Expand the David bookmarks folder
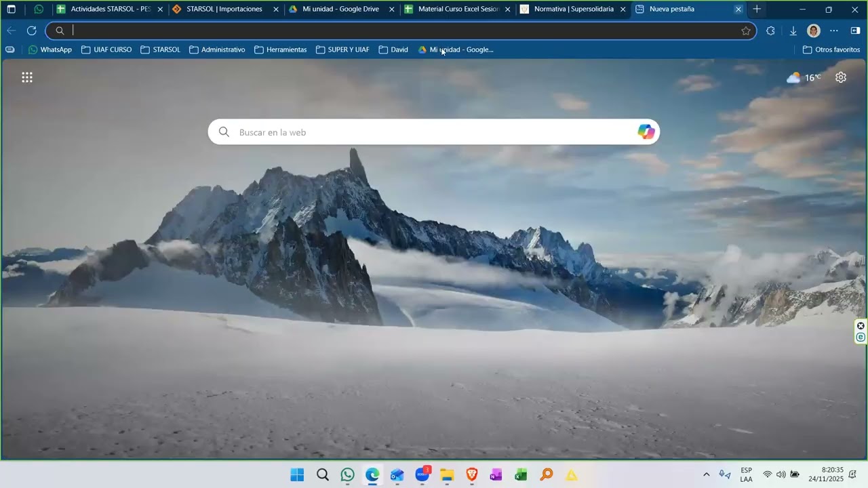 (x=393, y=49)
